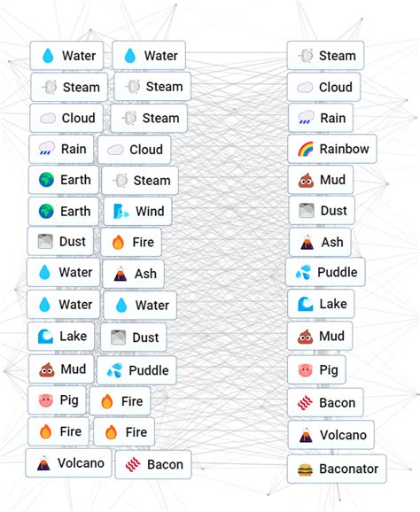Click the Baconator burger icon
The width and height of the screenshot is (420, 512).
[x=305, y=469]
